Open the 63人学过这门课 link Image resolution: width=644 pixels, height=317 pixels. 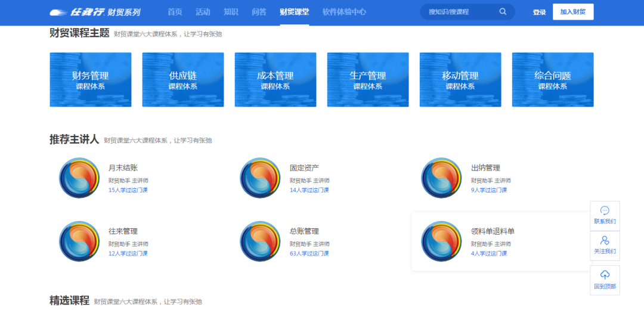pos(309,253)
